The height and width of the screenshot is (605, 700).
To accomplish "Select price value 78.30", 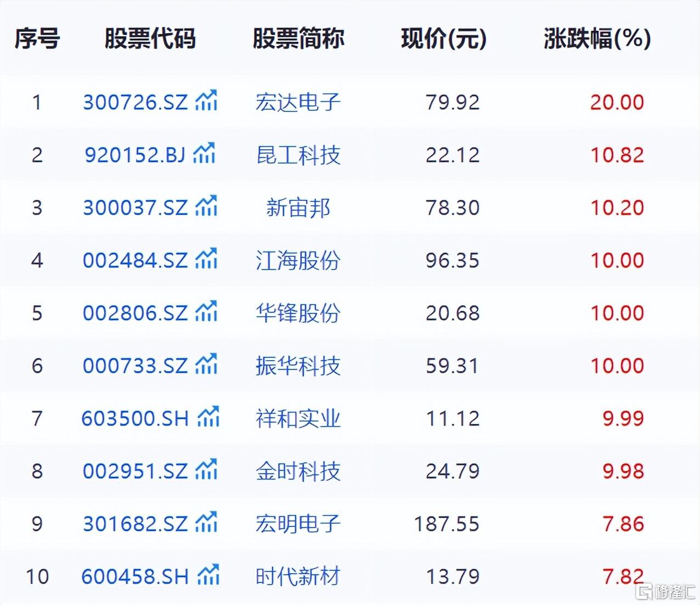I will click(453, 208).
